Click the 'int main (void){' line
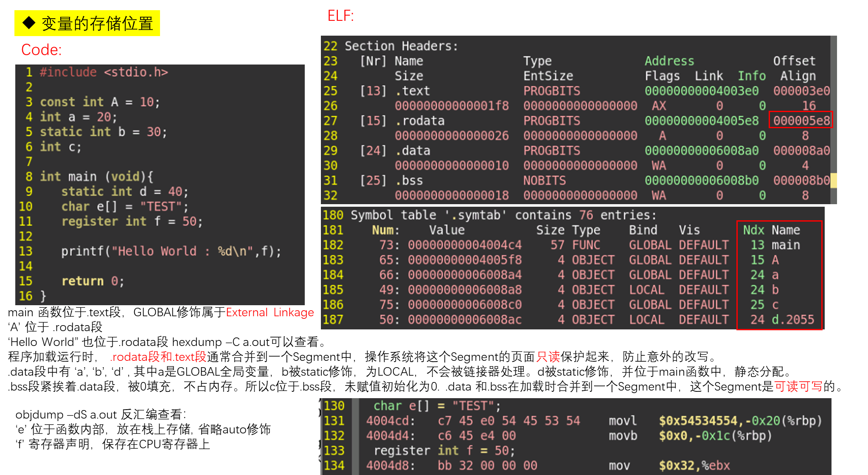 pos(97,177)
